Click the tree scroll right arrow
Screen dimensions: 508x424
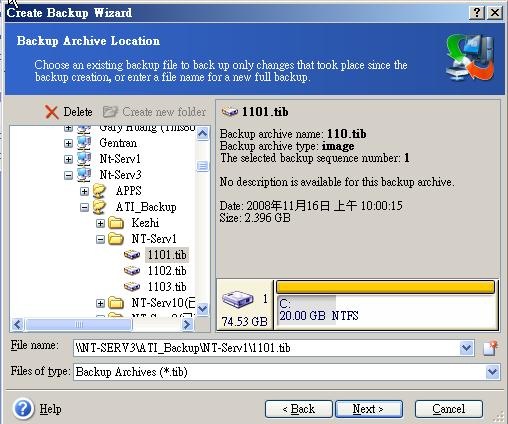[x=188, y=324]
